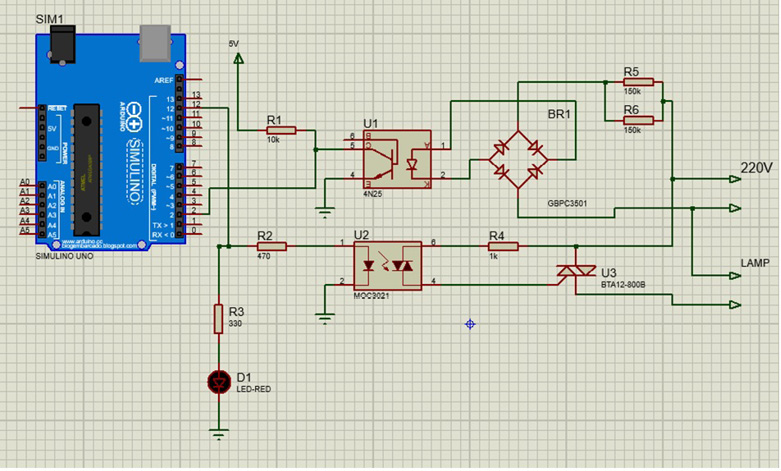Click the 5V power terminal arrow
This screenshot has width=781, height=471.
point(237,62)
